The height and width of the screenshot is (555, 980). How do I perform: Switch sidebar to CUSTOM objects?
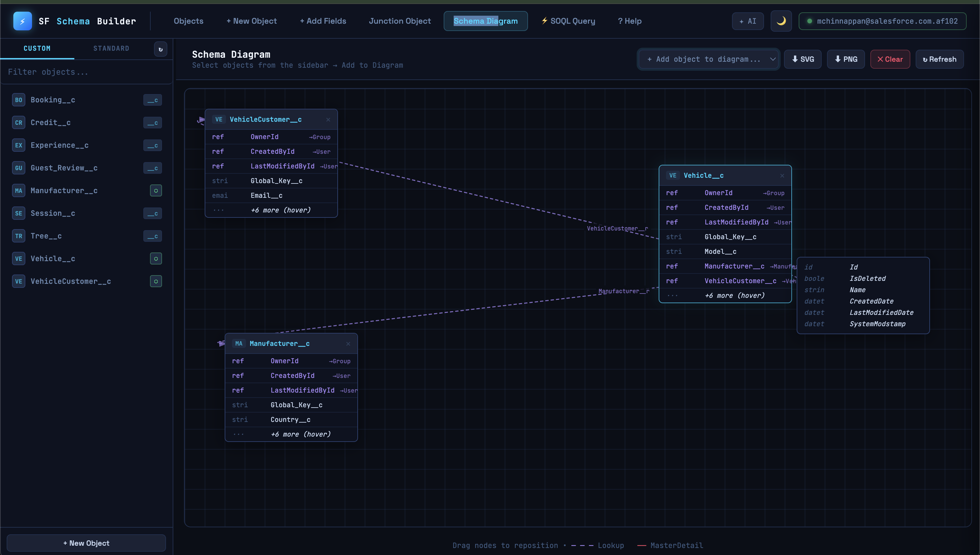coord(37,48)
